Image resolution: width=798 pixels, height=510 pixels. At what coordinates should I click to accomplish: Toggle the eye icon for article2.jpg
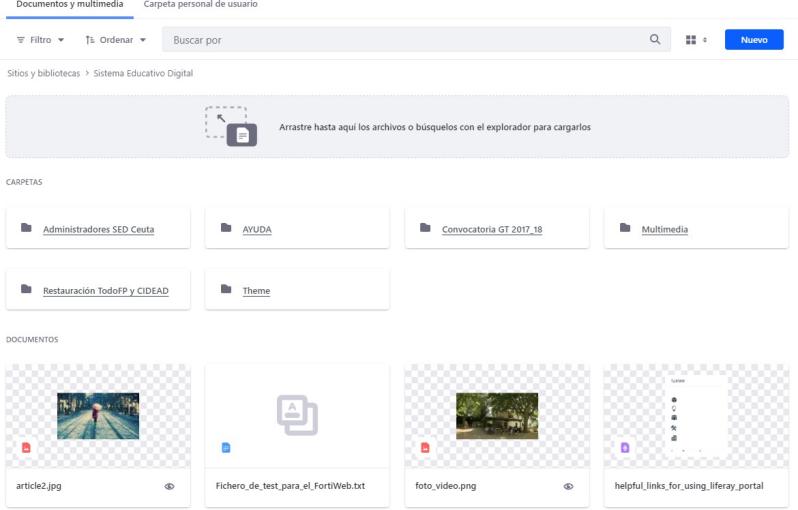[169, 486]
